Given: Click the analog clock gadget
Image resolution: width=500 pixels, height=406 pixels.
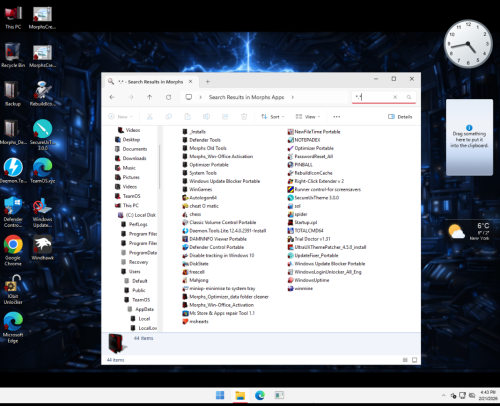Looking at the screenshot, I should tap(468, 44).
